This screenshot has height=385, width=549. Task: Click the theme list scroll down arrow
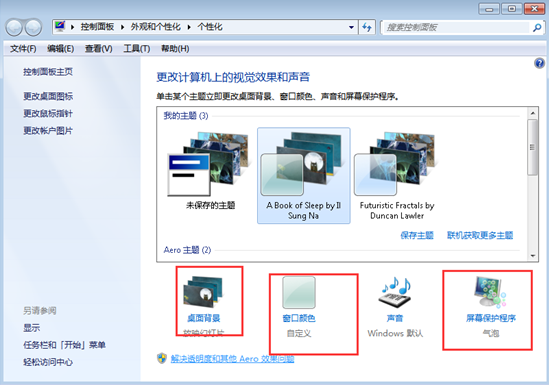click(x=533, y=256)
